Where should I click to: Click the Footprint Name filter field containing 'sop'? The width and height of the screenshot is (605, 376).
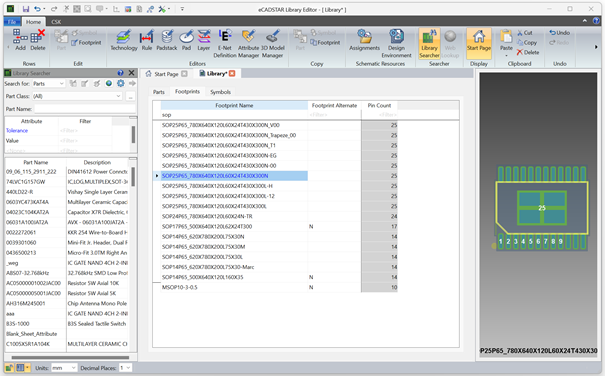click(234, 115)
